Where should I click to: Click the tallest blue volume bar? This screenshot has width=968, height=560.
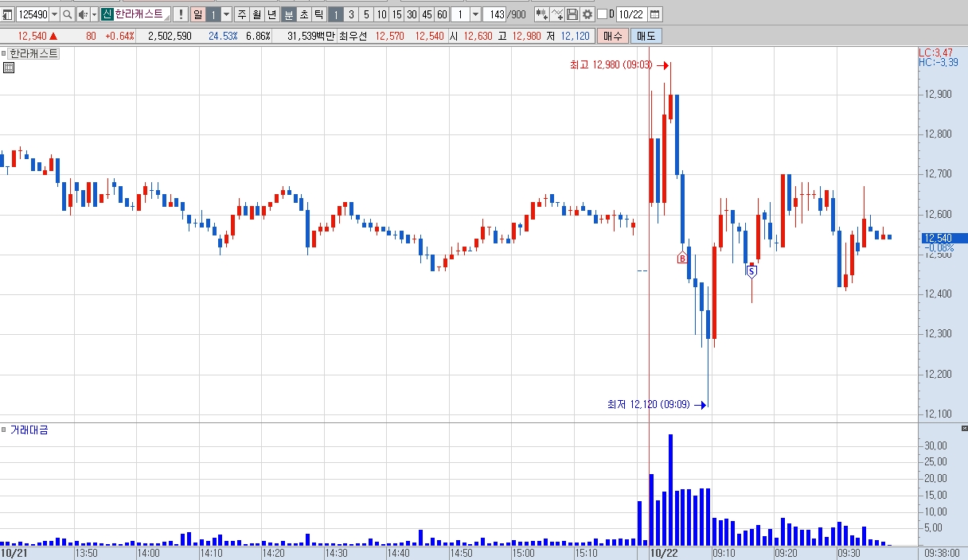671,489
